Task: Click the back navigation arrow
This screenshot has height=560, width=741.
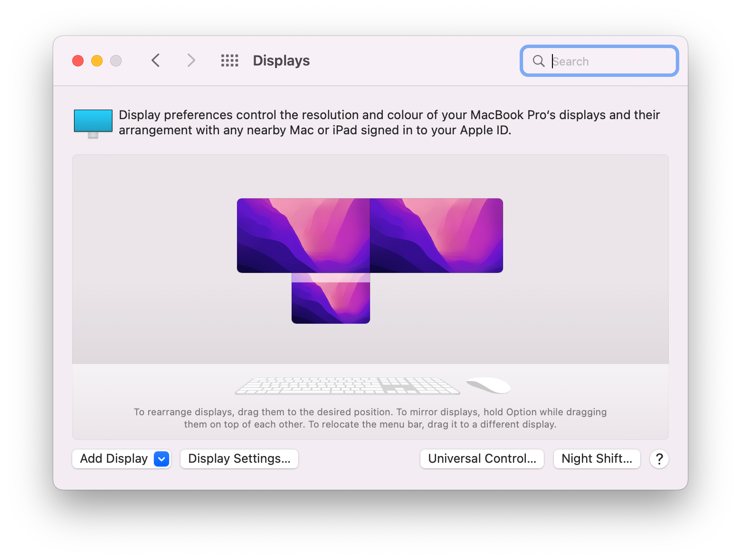Action: click(x=155, y=60)
